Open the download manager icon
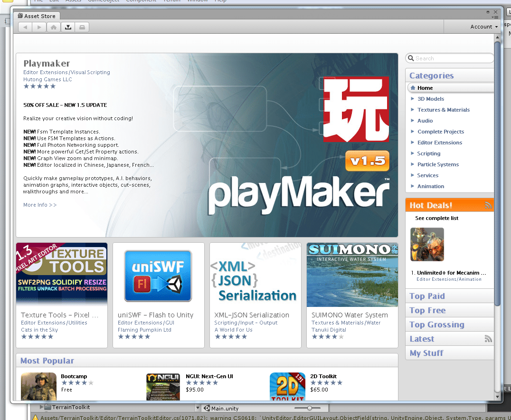511x420 pixels. 68,27
